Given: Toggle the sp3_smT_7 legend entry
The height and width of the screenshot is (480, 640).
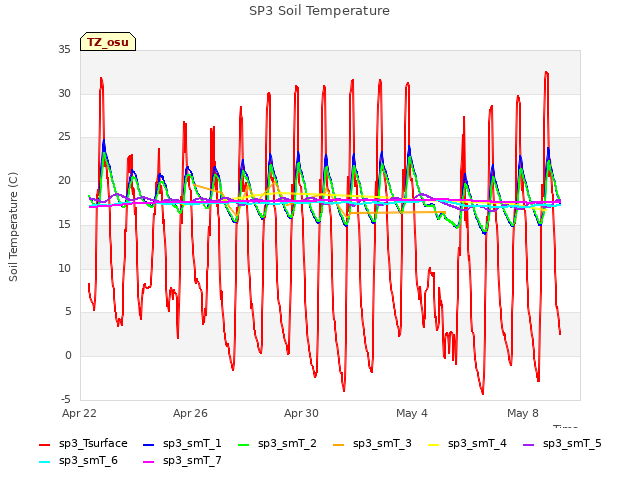Looking at the screenshot, I should pyautogui.click(x=182, y=461).
